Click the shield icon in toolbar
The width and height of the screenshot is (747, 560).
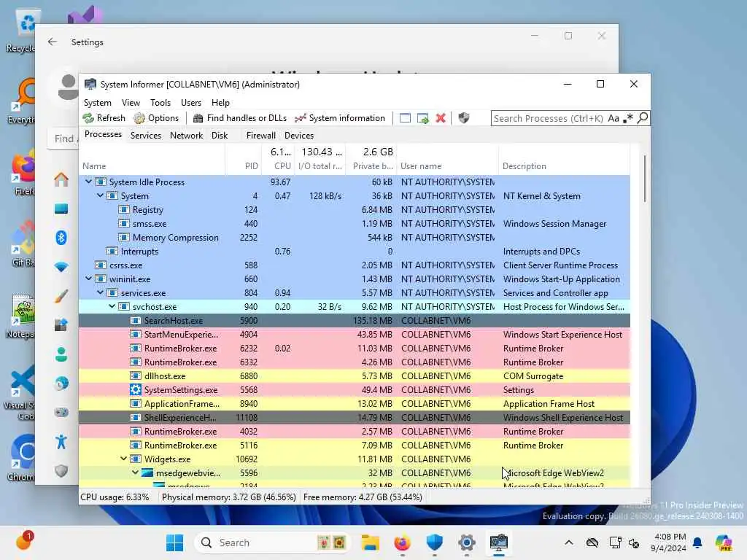pos(463,118)
